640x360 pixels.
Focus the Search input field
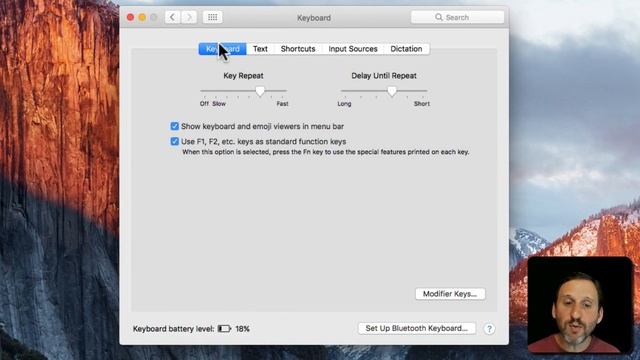point(457,17)
